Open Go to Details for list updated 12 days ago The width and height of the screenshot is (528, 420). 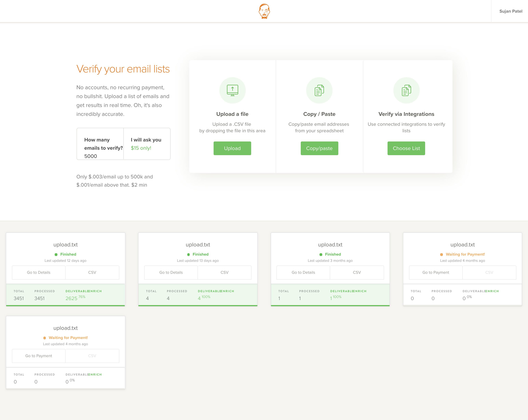[39, 272]
